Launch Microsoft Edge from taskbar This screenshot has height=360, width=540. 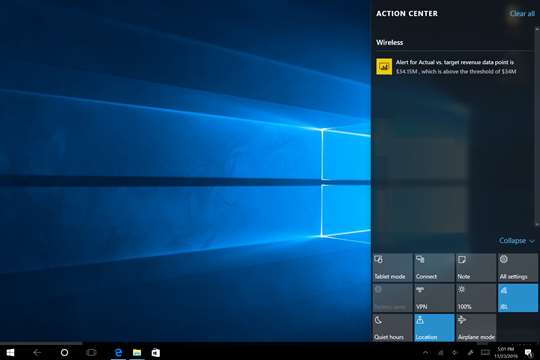point(118,352)
